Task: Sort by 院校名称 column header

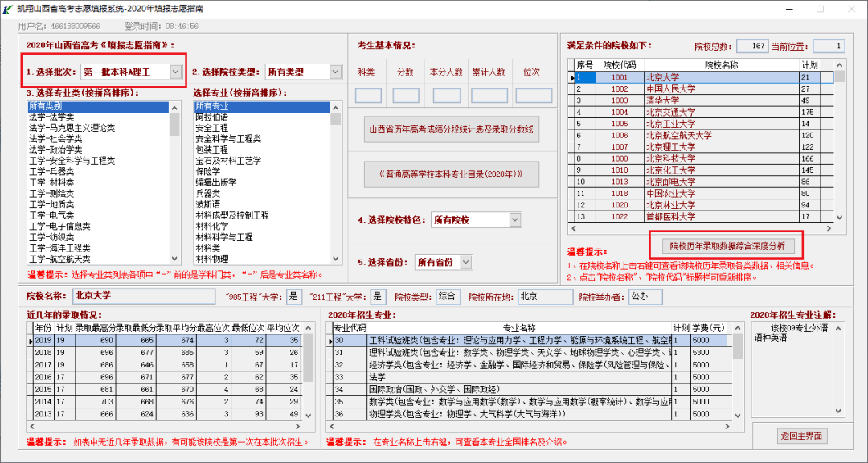Action: [721, 65]
